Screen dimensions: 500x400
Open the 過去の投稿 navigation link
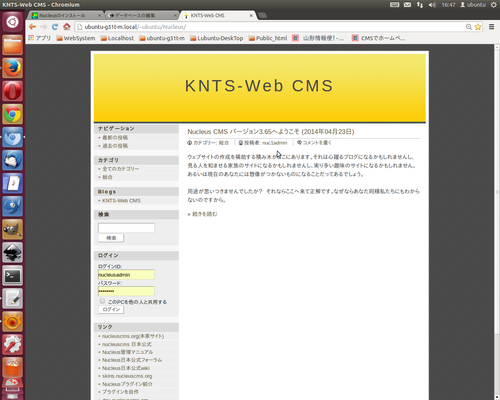point(115,146)
